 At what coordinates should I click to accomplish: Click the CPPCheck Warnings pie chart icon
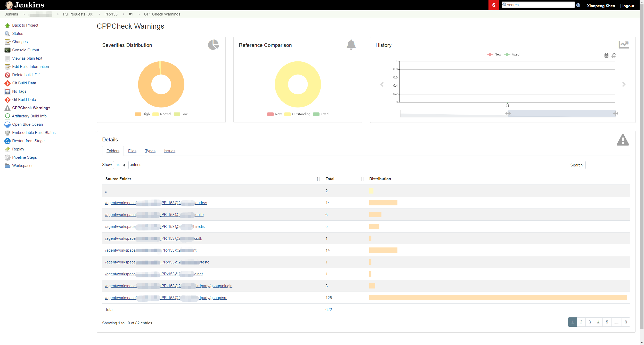[213, 45]
